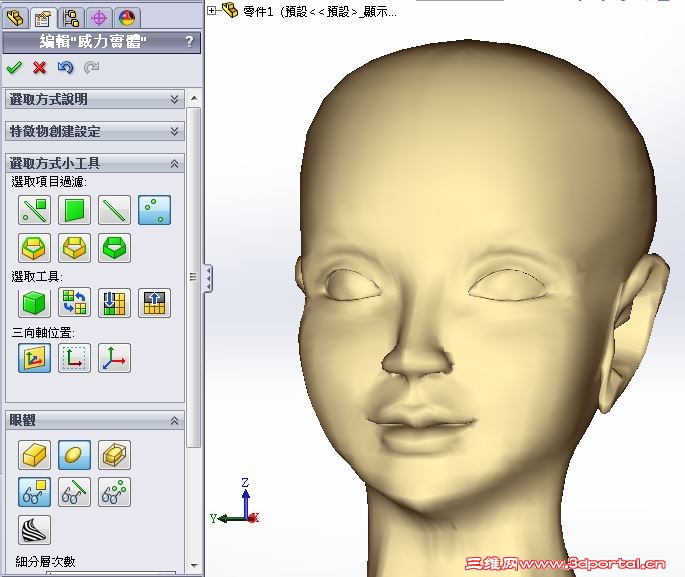The height and width of the screenshot is (577, 685).
Task: Click the property panel scrollbar thumb
Action: (x=194, y=276)
